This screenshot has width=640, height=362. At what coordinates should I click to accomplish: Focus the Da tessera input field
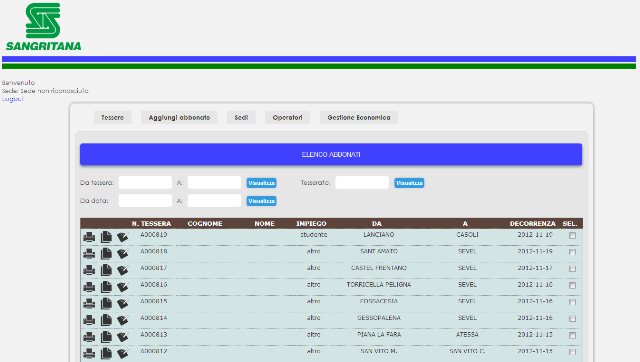point(145,182)
